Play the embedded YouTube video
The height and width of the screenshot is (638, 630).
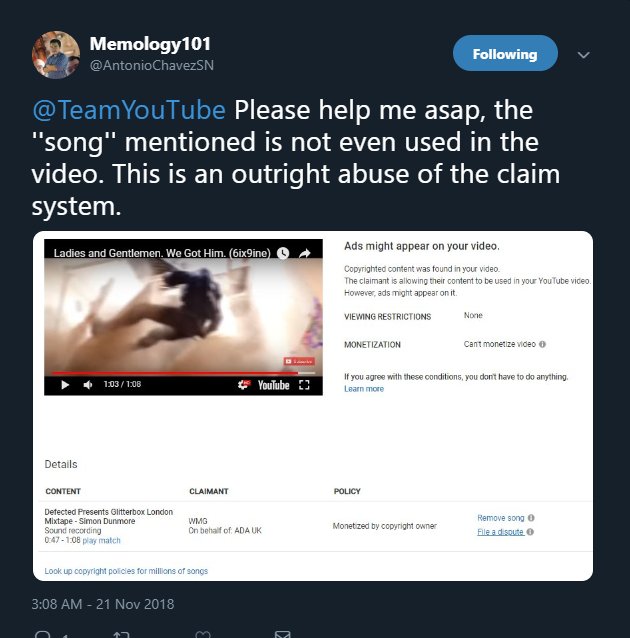pos(65,385)
